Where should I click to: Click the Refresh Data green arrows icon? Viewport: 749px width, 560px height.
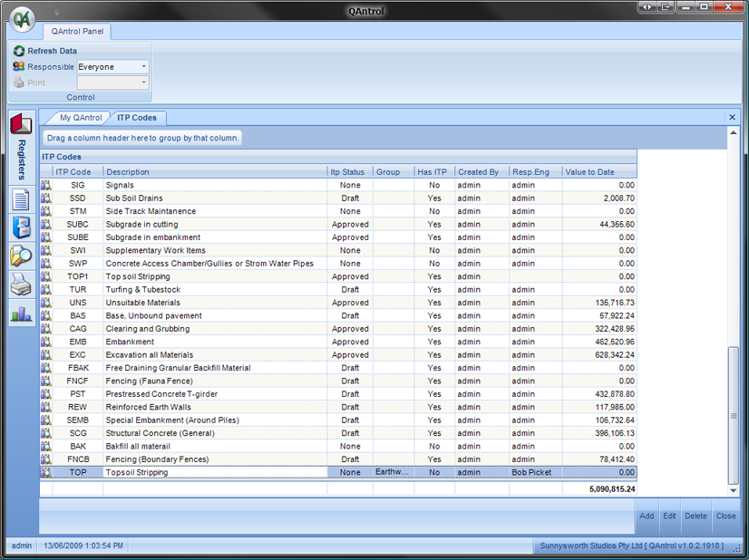click(x=18, y=52)
